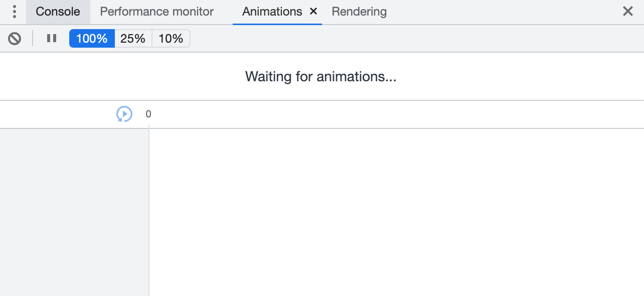Switch to the Rendering tab
The height and width of the screenshot is (296, 644).
tap(359, 11)
